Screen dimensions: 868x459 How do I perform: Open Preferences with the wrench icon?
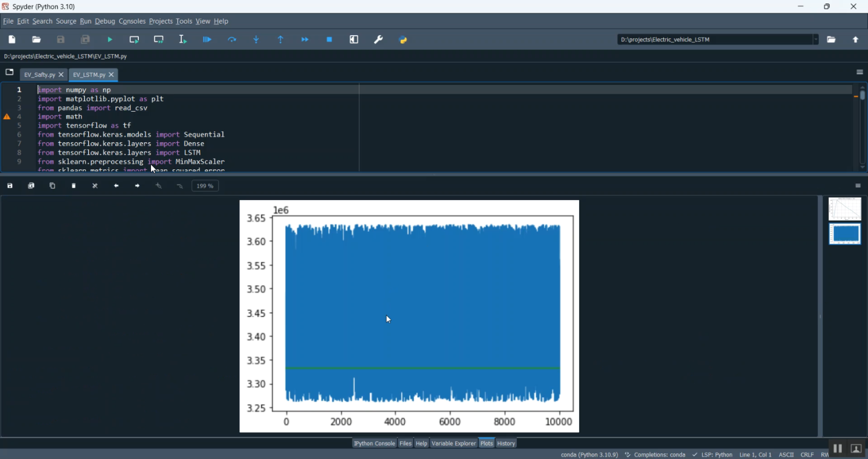(x=378, y=40)
